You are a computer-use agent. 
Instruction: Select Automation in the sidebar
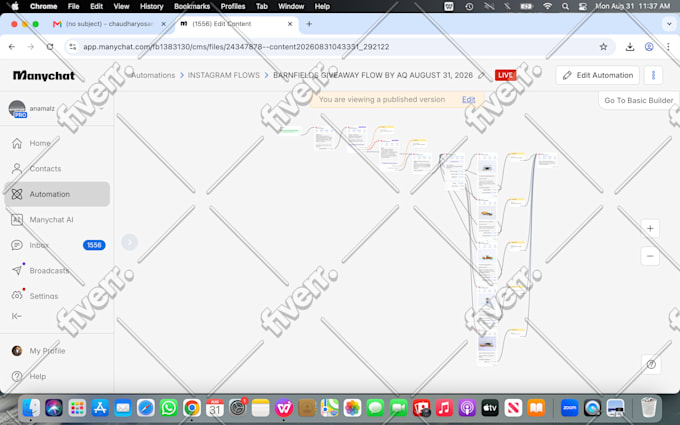coord(56,194)
